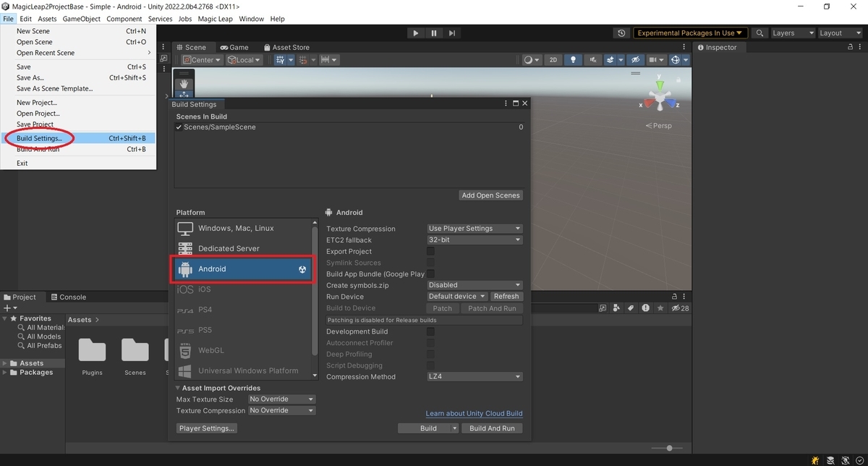The image size is (868, 466).
Task: Open the Edit menu
Action: coord(26,19)
